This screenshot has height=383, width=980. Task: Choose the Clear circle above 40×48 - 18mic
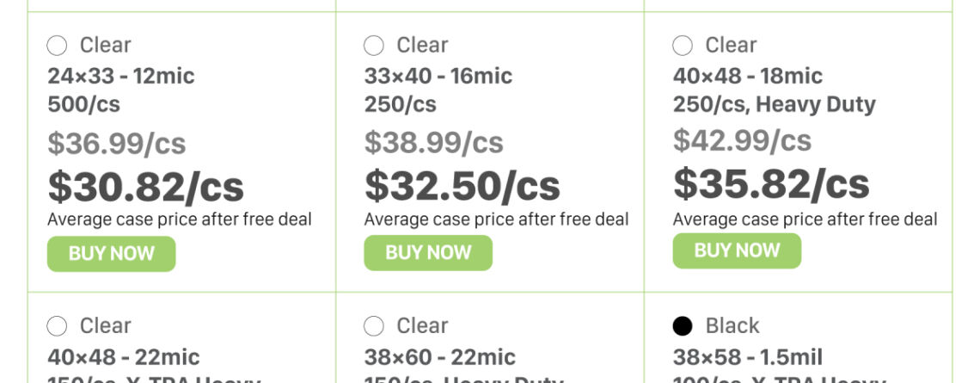(683, 46)
